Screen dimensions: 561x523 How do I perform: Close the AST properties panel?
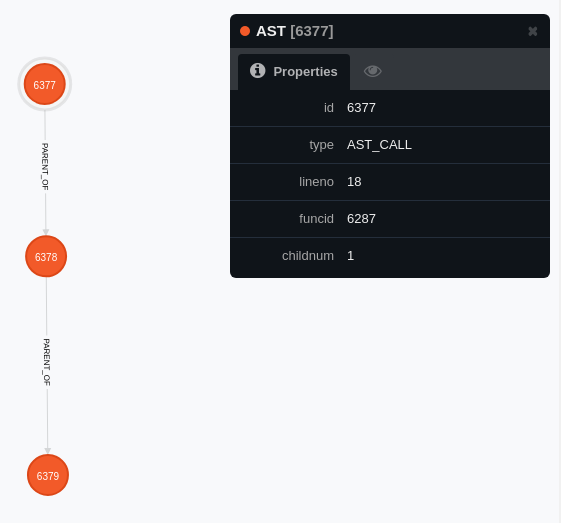(532, 31)
